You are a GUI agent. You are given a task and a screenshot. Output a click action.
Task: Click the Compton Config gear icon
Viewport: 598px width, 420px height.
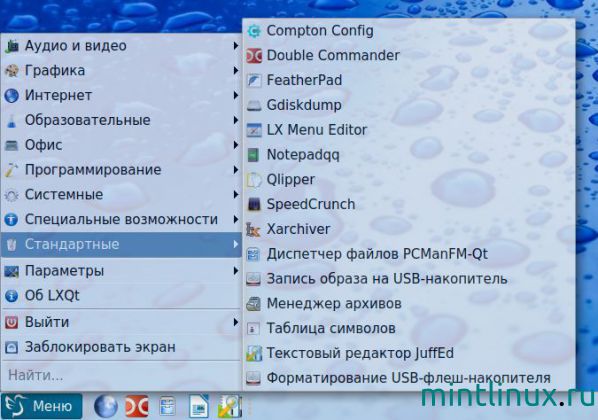click(254, 31)
